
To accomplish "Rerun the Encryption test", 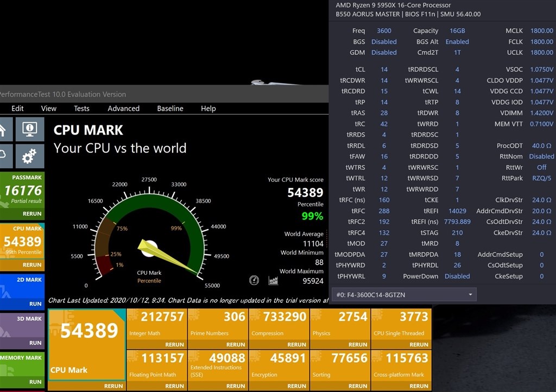I will [296, 386].
